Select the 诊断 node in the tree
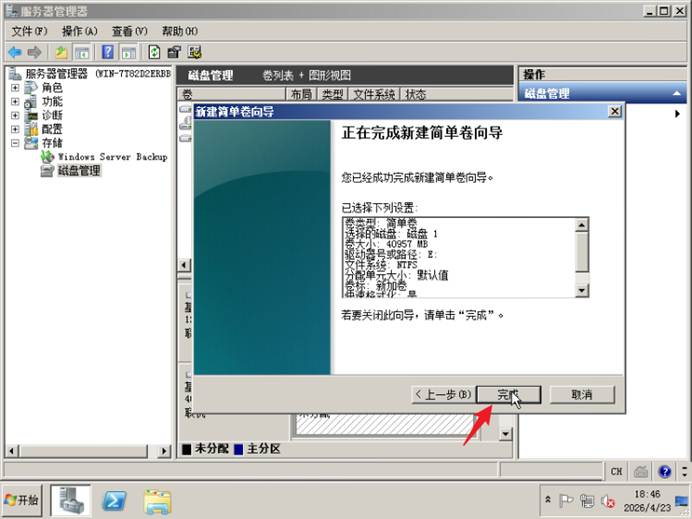Image resolution: width=692 pixels, height=519 pixels. 52,115
